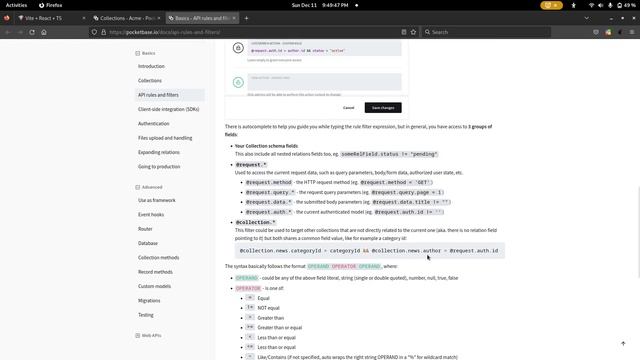
Task: Close the Collections - Acme tab
Action: (x=159, y=18)
